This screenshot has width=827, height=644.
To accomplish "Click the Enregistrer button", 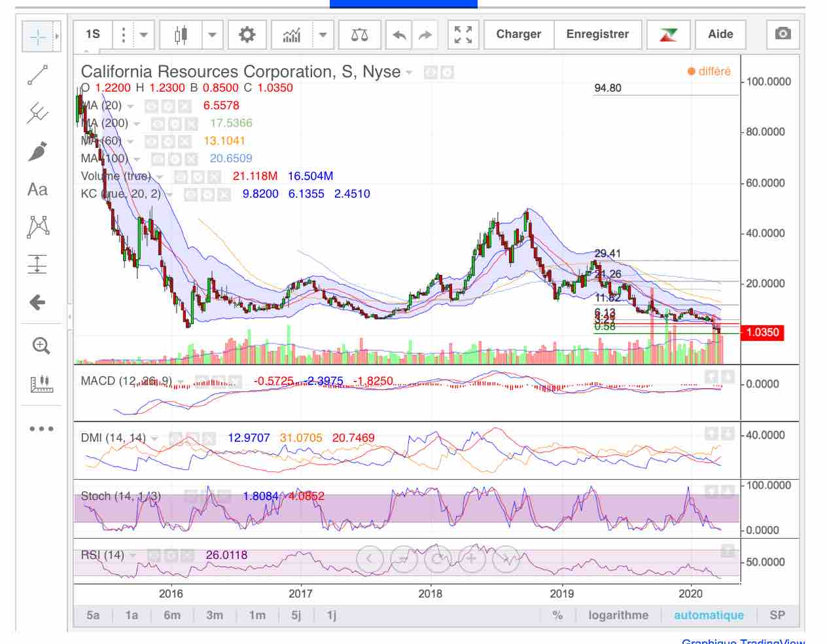I will click(x=597, y=35).
